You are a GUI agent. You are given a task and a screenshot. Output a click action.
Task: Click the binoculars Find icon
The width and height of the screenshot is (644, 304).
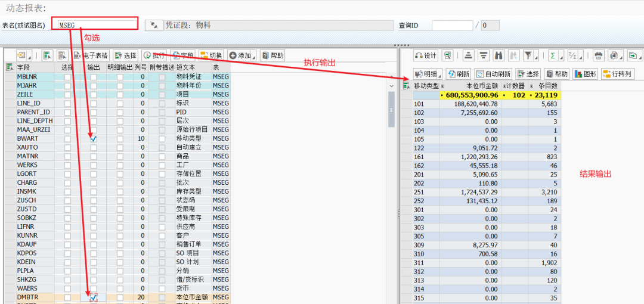point(499,55)
